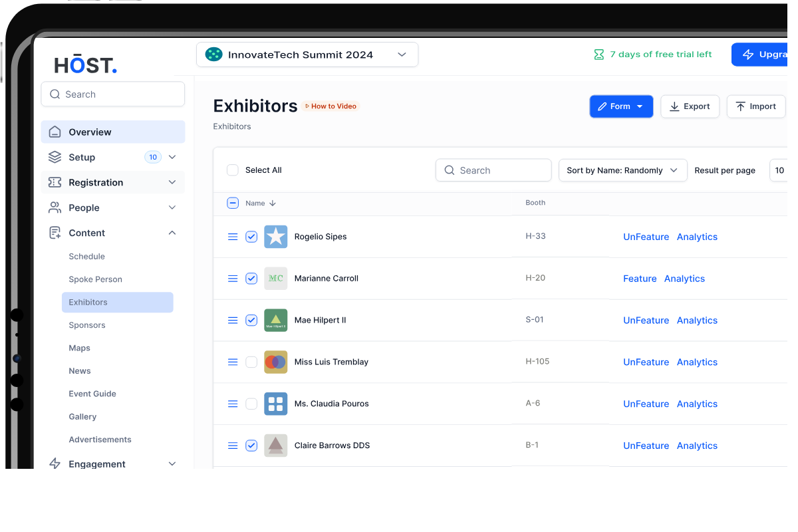Open the Result per page dropdown
This screenshot has width=798, height=532.
pyautogui.click(x=779, y=170)
